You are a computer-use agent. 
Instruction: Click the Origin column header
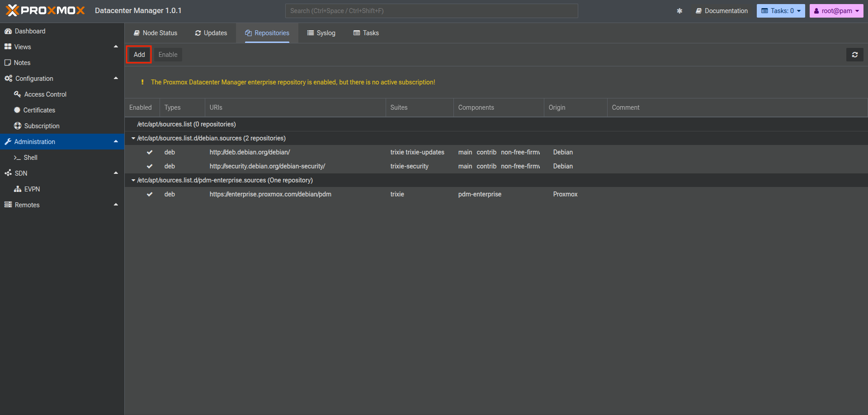pyautogui.click(x=576, y=107)
